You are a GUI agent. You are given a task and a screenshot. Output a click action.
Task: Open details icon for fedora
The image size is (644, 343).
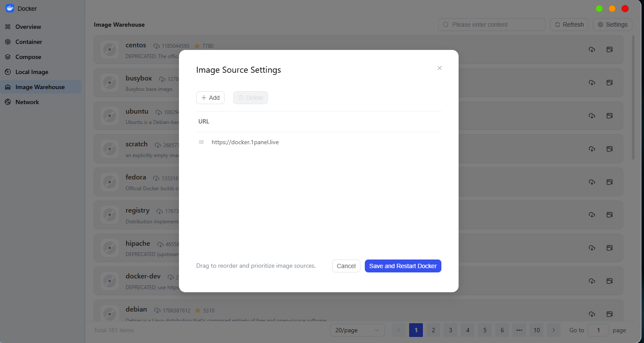[609, 182]
